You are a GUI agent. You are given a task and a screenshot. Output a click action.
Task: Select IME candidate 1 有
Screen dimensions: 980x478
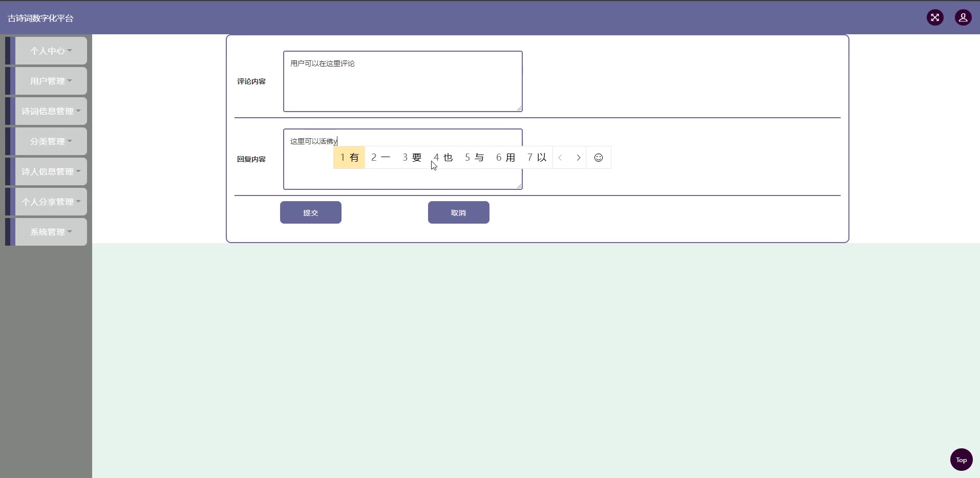[349, 158]
